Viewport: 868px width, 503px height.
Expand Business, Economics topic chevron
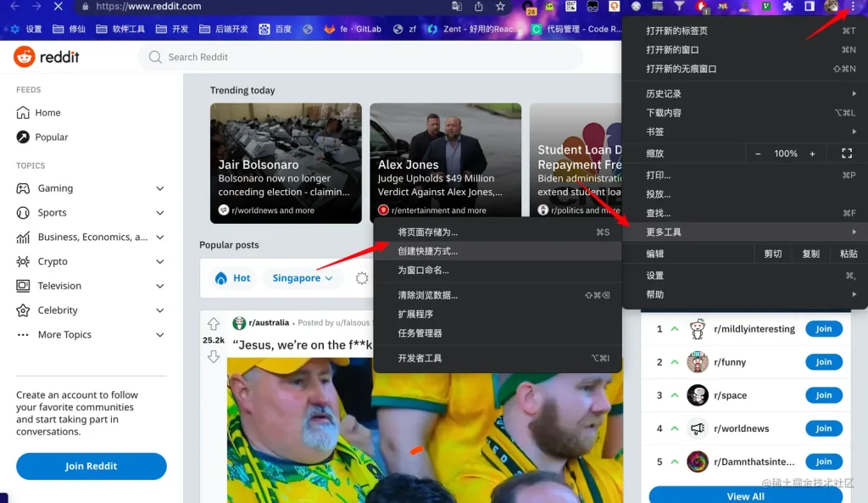point(160,238)
